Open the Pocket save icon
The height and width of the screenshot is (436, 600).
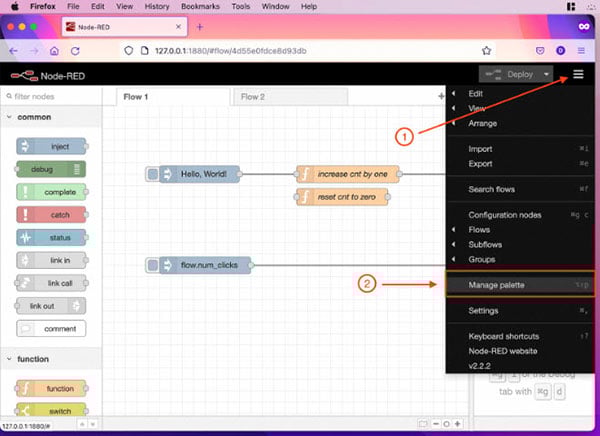pyautogui.click(x=540, y=51)
